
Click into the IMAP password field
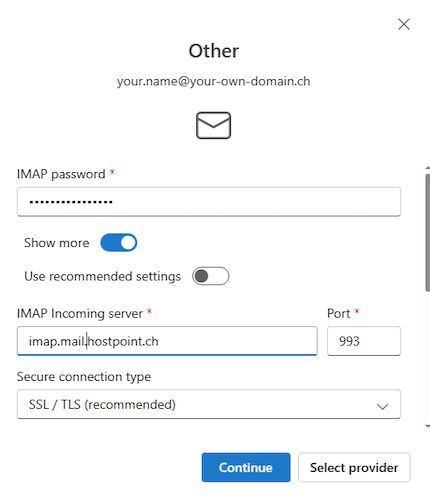[x=209, y=202]
